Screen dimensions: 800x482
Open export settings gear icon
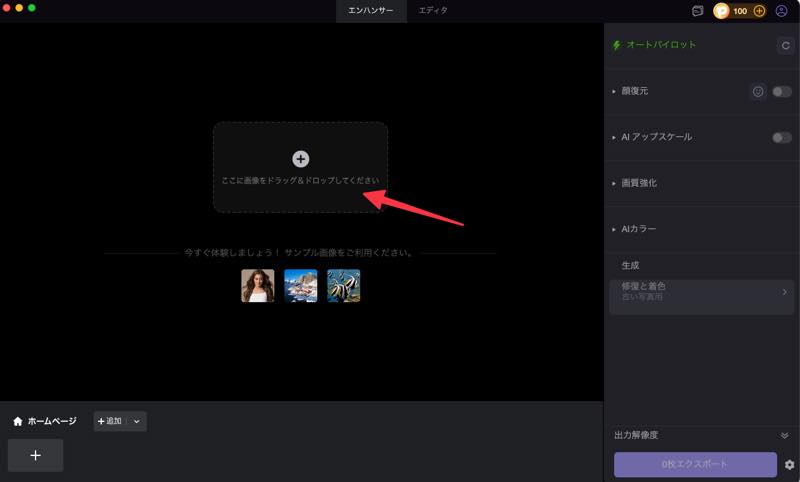[x=789, y=465]
